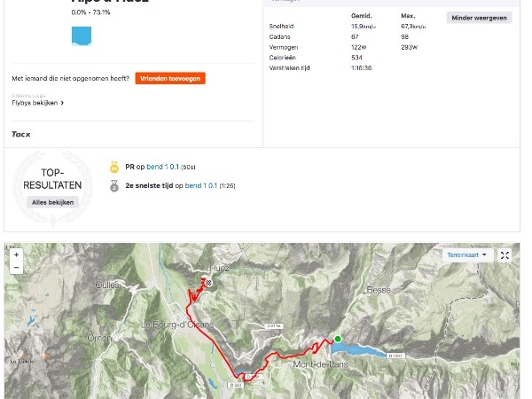
Task: Click the green start marker on map
Action: (338, 339)
